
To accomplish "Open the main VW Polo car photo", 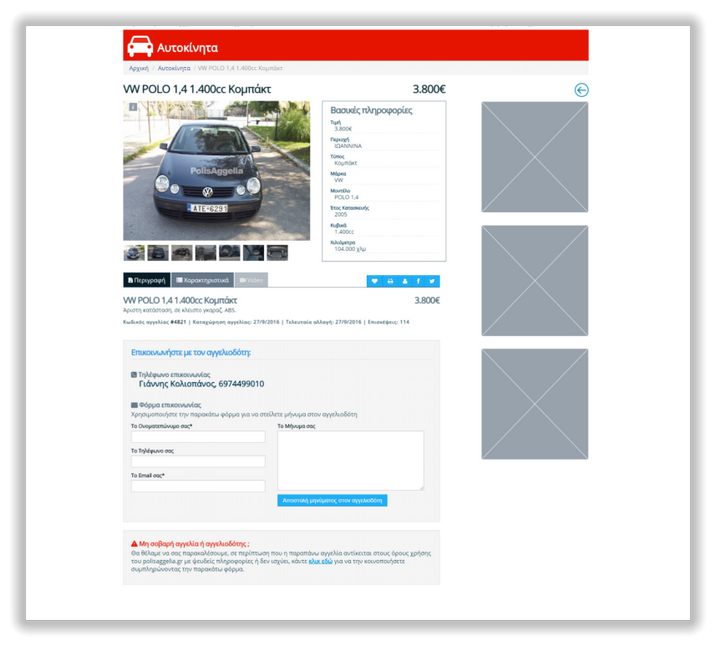I will pyautogui.click(x=216, y=170).
